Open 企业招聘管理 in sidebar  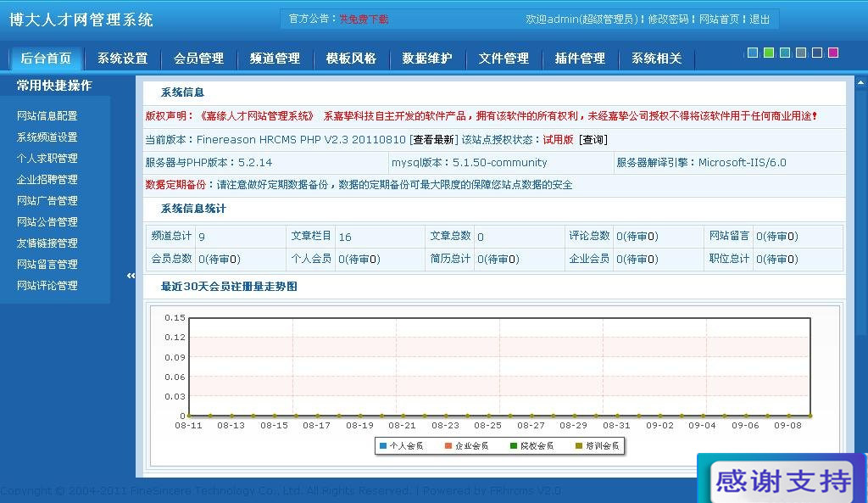click(x=47, y=180)
